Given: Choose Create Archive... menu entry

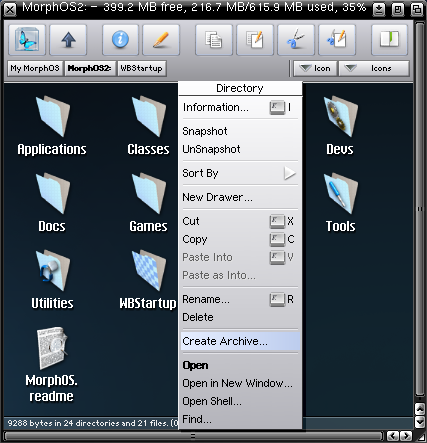Looking at the screenshot, I should tap(240, 341).
